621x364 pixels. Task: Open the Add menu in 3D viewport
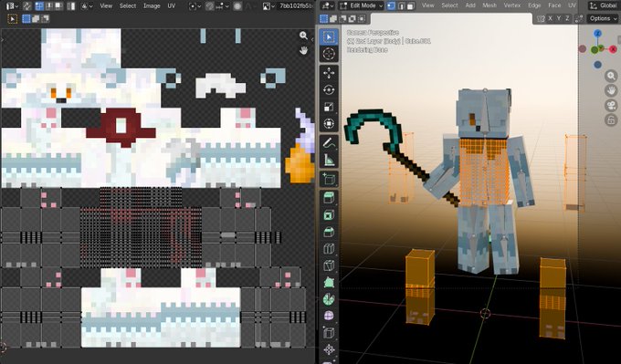[x=470, y=5]
